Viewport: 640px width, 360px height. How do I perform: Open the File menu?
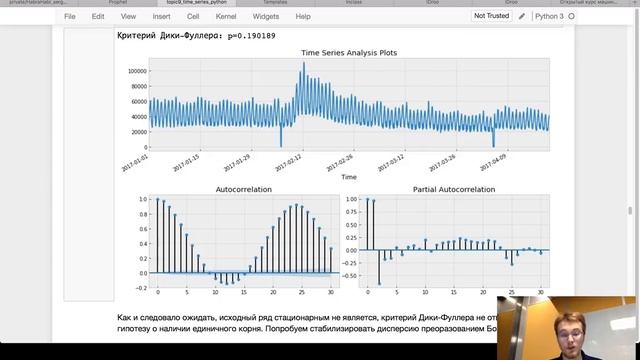pyautogui.click(x=70, y=16)
